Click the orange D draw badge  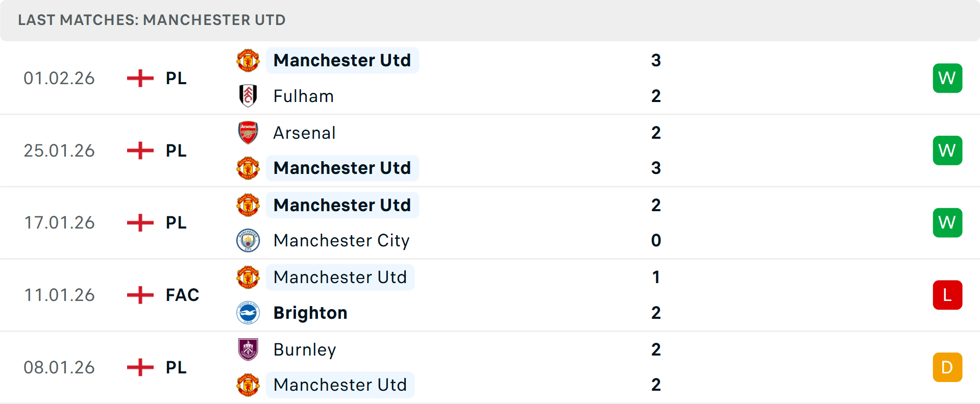click(947, 367)
